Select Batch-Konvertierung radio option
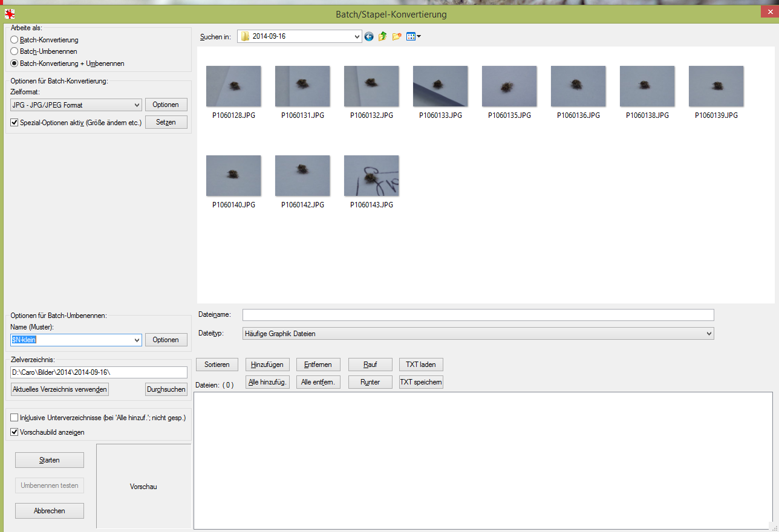Image resolution: width=779 pixels, height=532 pixels. click(15, 40)
